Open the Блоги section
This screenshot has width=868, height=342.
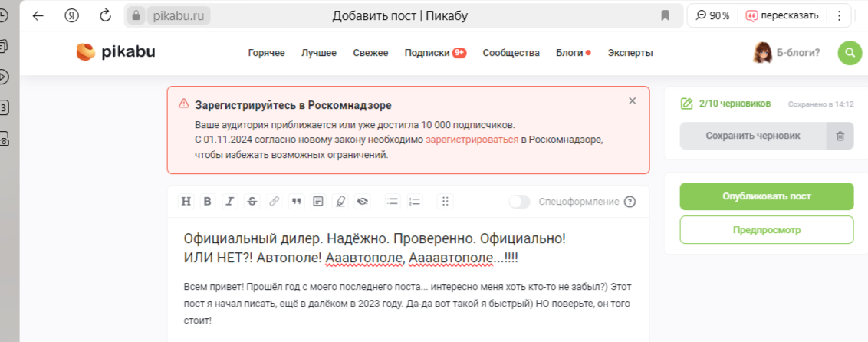pyautogui.click(x=570, y=53)
